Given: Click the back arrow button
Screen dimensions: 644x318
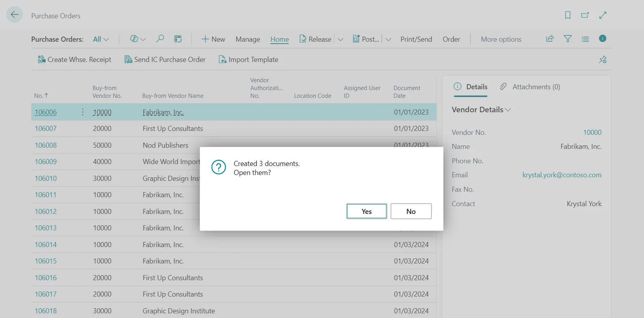Looking at the screenshot, I should coord(14,15).
